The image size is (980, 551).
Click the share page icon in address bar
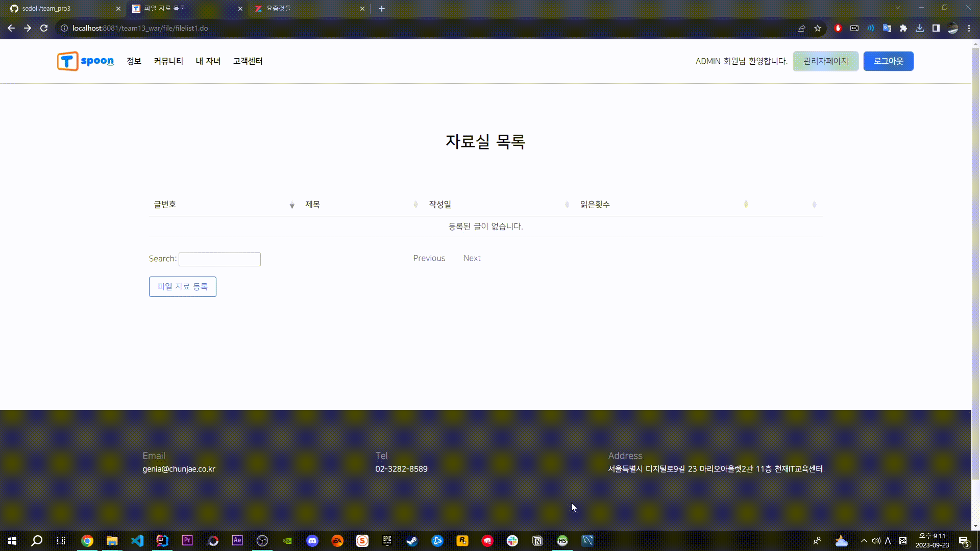click(x=801, y=28)
